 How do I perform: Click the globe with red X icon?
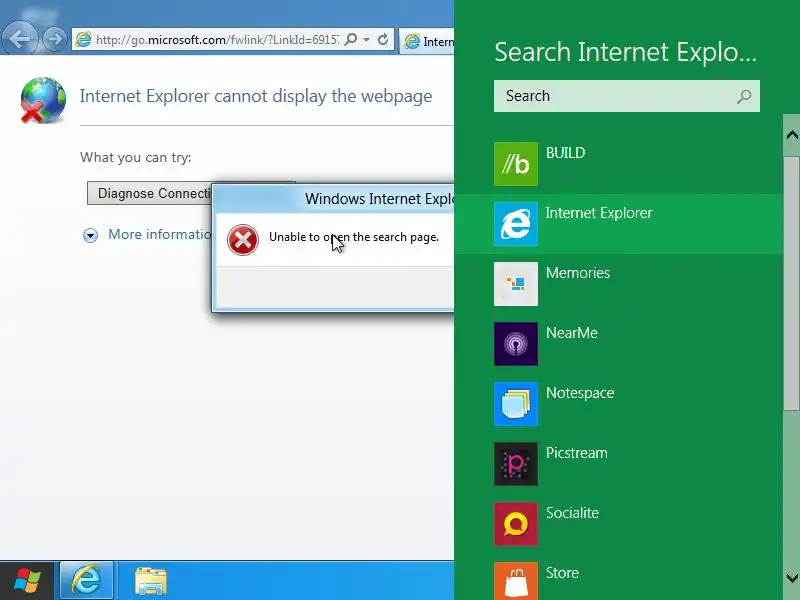(x=43, y=99)
